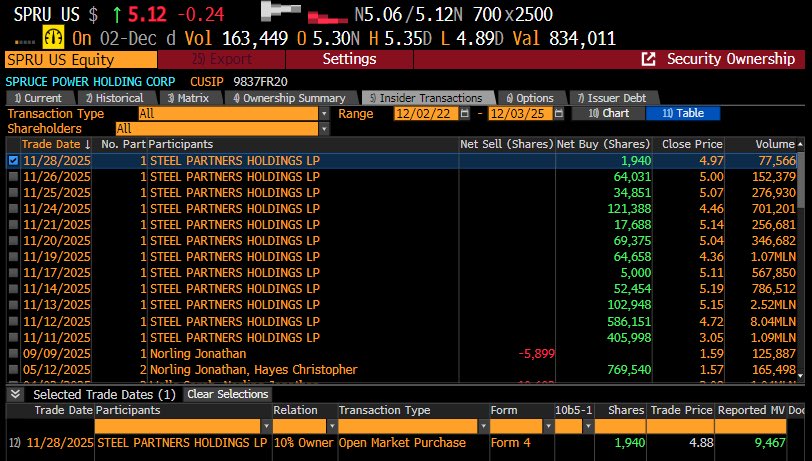812x461 pixels.
Task: Click the 9,467 reported MV value
Action: [x=770, y=443]
